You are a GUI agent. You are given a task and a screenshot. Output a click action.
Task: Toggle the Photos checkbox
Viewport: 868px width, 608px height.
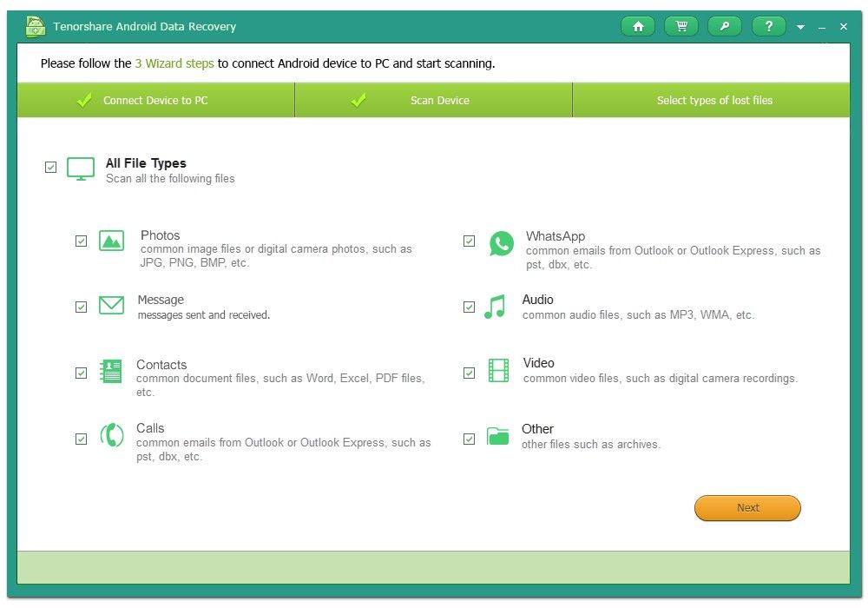(81, 241)
